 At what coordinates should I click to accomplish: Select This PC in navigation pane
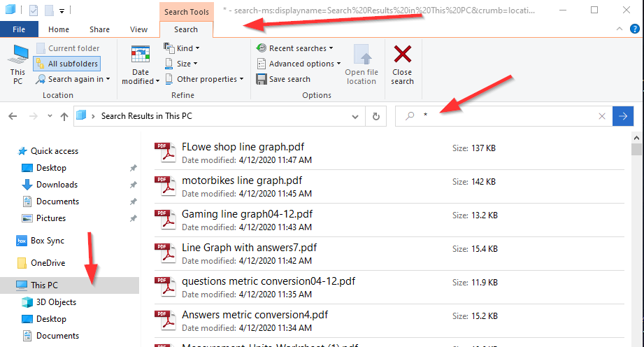click(69, 285)
